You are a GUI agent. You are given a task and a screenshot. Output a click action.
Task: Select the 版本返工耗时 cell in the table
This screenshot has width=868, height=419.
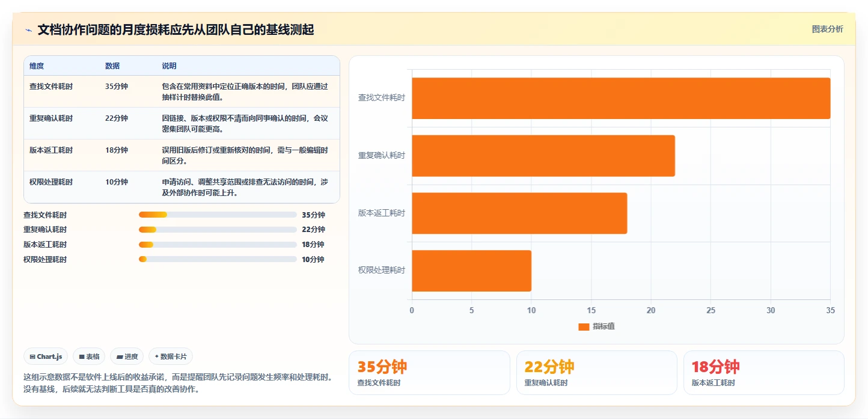click(51, 150)
